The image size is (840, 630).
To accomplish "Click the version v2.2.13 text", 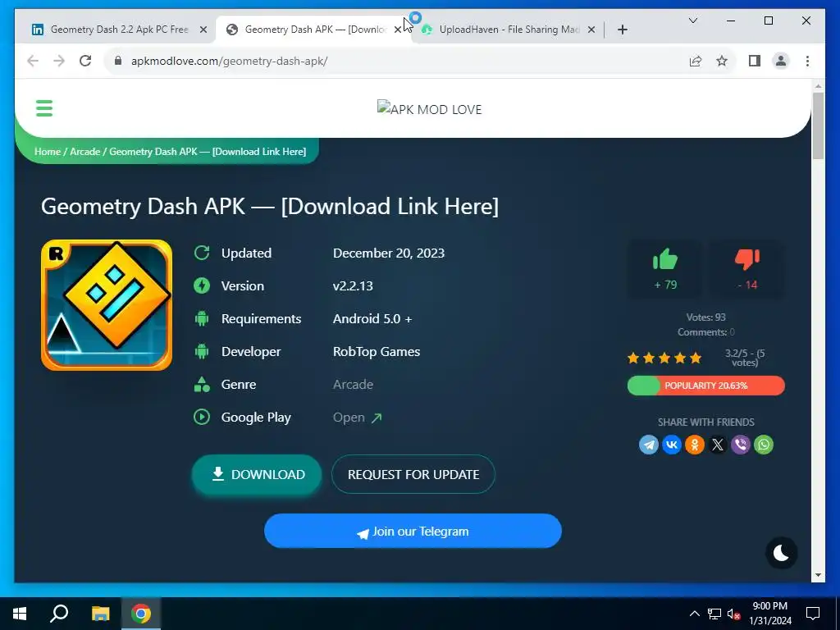I will [x=353, y=286].
